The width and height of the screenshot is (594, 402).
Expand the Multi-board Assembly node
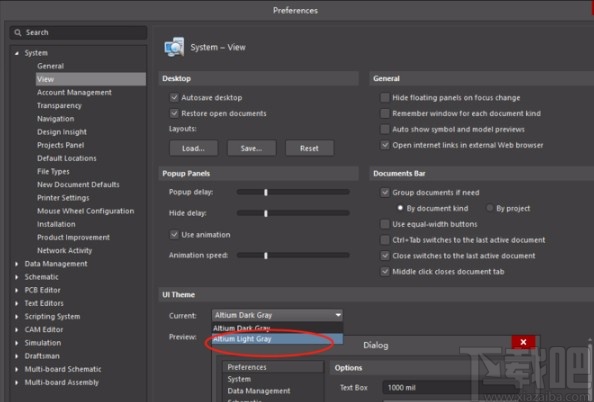[x=17, y=383]
